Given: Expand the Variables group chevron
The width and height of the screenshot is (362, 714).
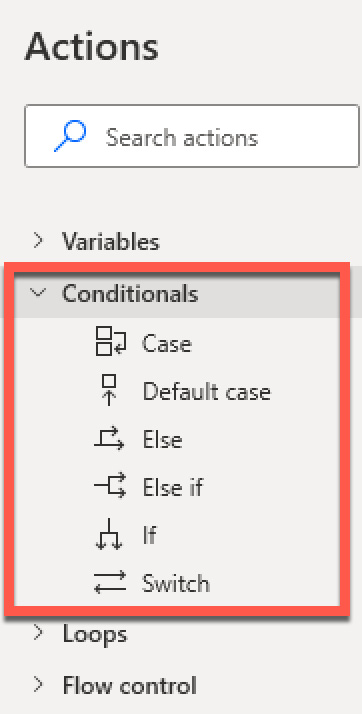Looking at the screenshot, I should [39, 240].
